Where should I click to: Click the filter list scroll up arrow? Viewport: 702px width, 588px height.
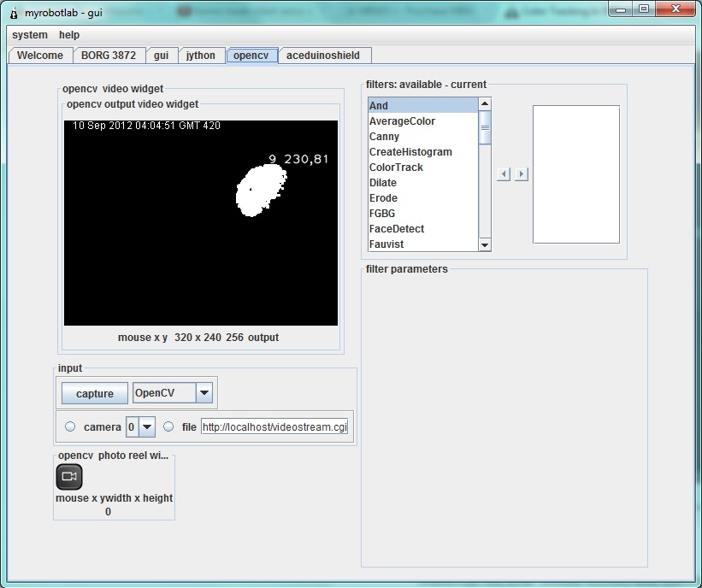(x=485, y=103)
